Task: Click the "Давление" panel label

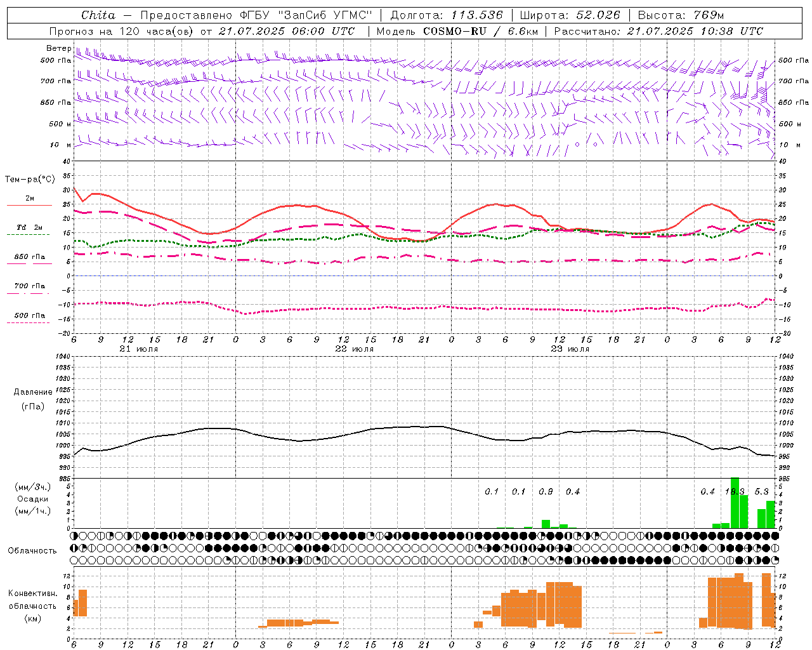Action: [x=33, y=392]
